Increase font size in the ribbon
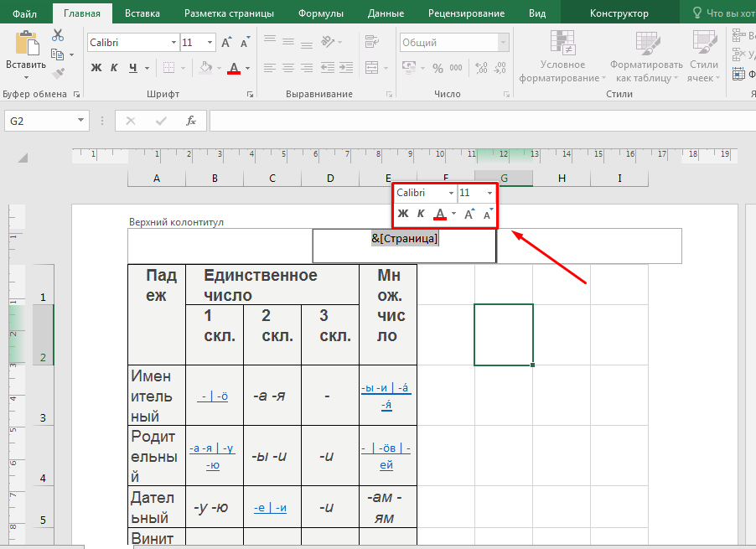Image resolution: width=756 pixels, height=549 pixels. [226, 43]
